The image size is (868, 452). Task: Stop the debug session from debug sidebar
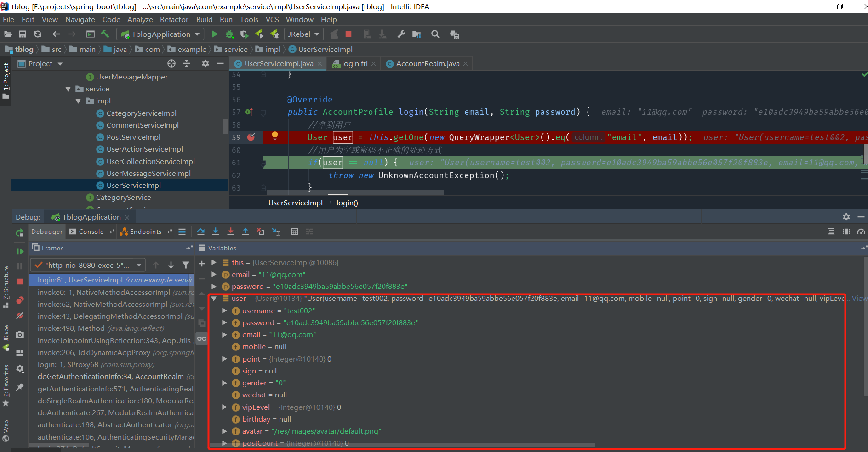pyautogui.click(x=19, y=282)
